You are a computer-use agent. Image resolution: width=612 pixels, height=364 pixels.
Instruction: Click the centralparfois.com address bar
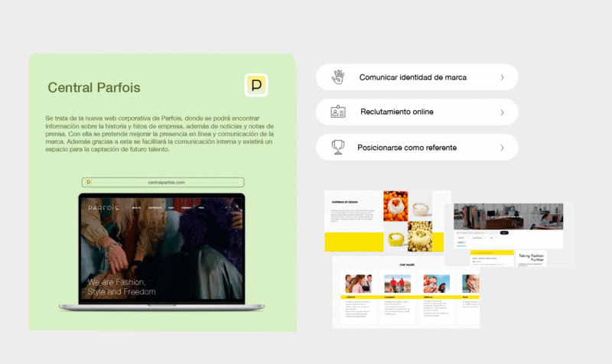pyautogui.click(x=163, y=182)
